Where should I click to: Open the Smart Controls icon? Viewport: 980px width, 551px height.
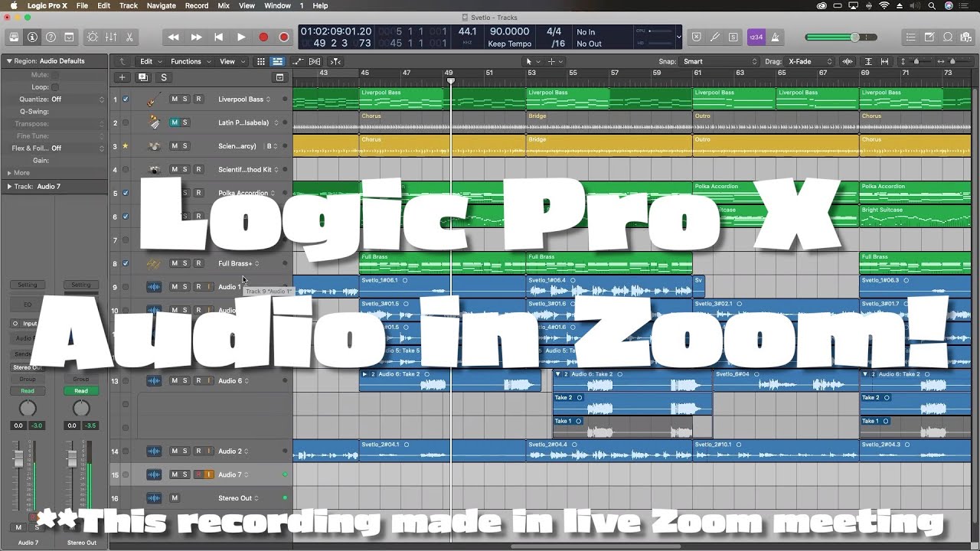93,37
